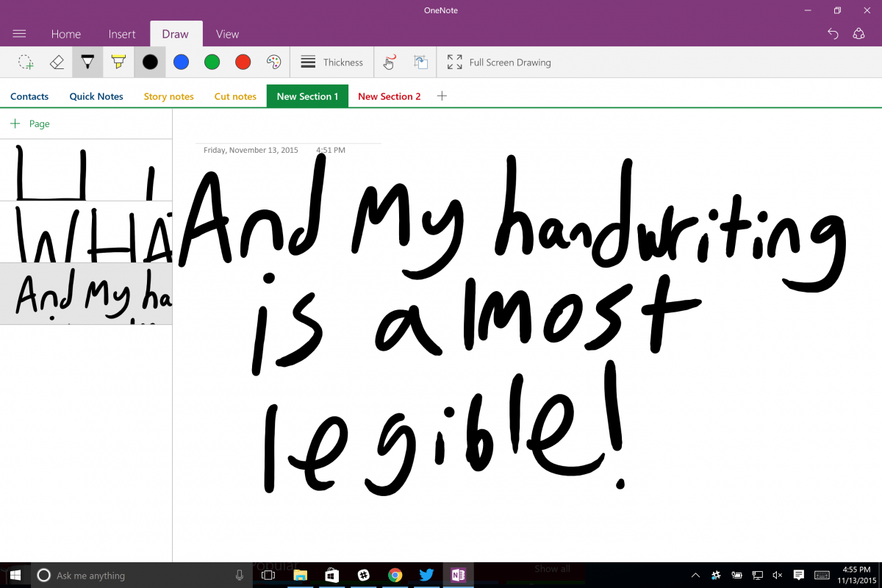
Task: Show hidden system tray icons
Action: coord(695,575)
